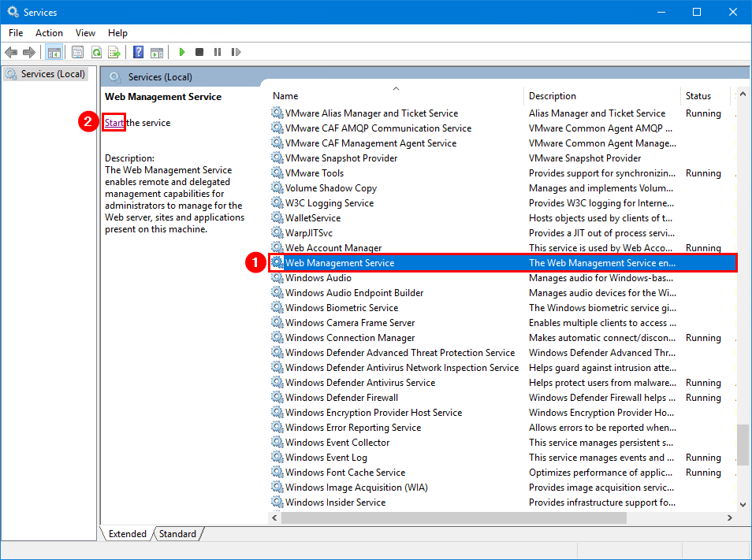This screenshot has height=560, width=752.
Task: Select Windows Connection Manager service
Action: click(x=350, y=337)
